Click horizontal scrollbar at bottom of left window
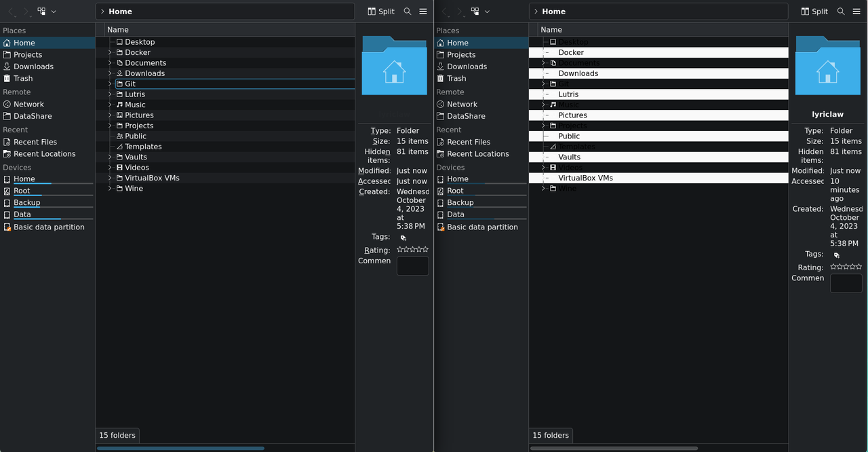868x452 pixels. pos(180,448)
